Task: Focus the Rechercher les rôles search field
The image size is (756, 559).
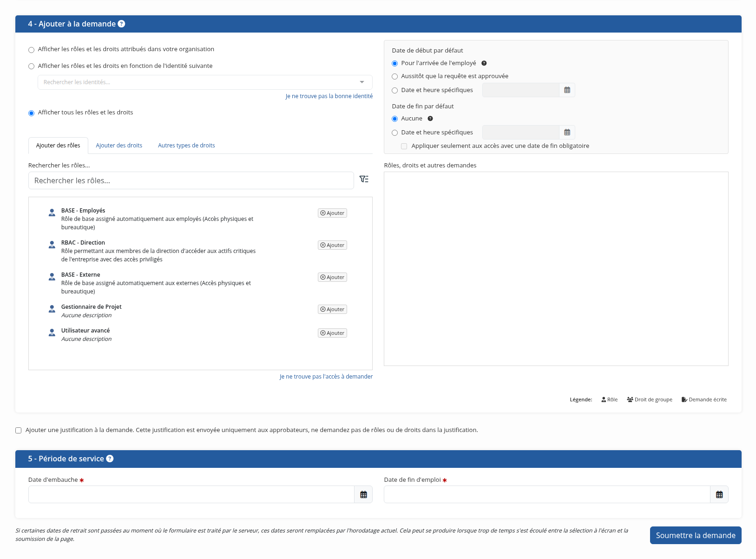Action: click(191, 180)
